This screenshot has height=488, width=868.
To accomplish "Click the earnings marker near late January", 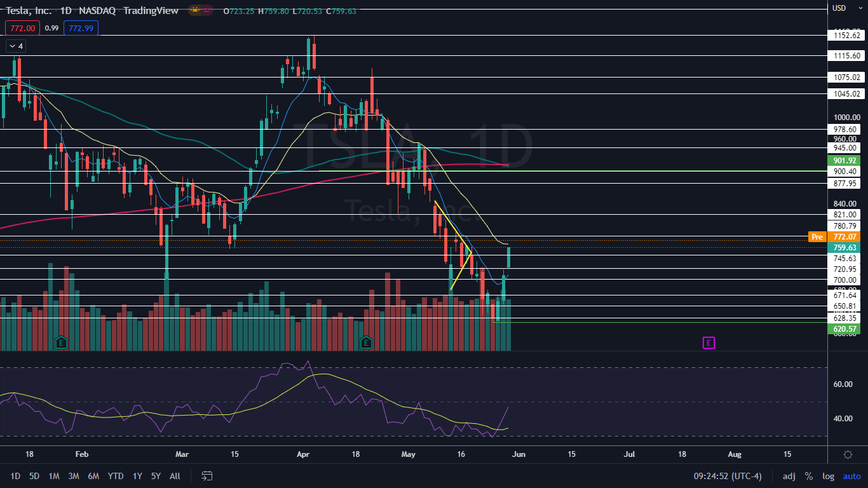I will 61,343.
